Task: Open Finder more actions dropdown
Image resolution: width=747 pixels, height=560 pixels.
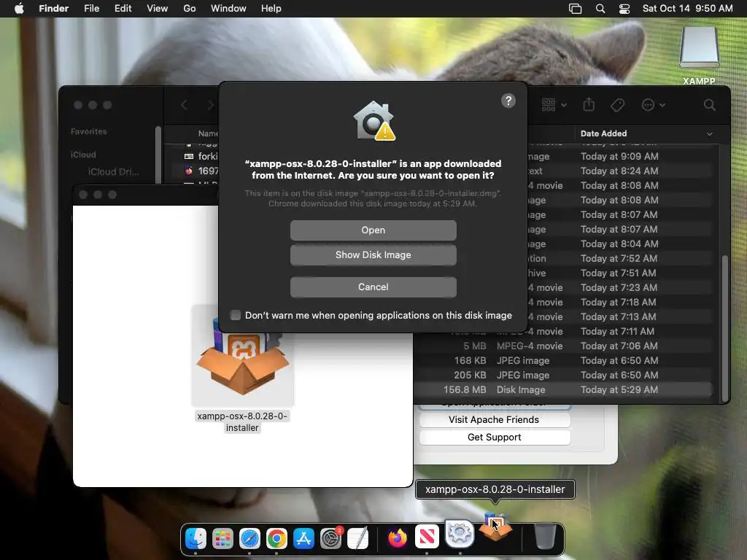Action: [x=653, y=105]
